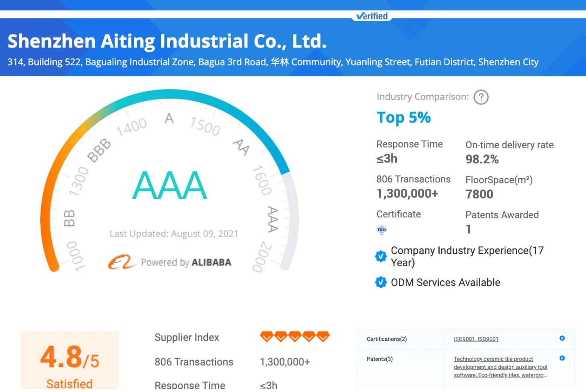586x392 pixels.
Task: Open the ISO9001, ISO9001 certifications link
Action: [x=476, y=339]
